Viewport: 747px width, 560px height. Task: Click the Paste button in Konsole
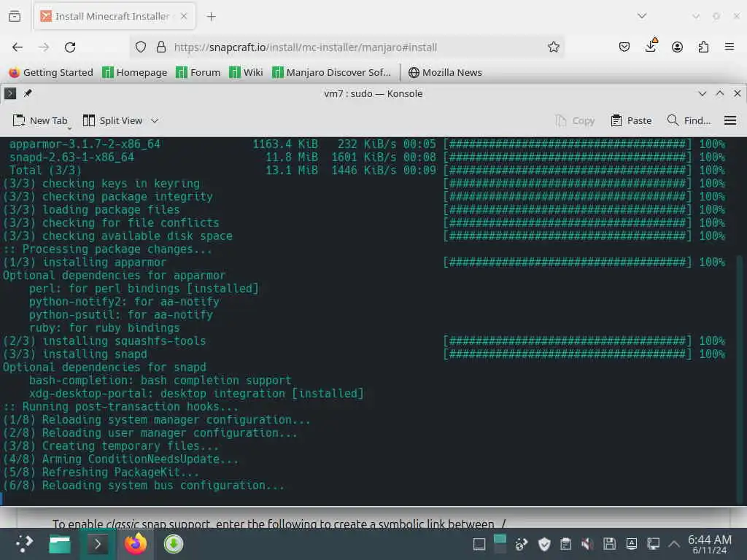[631, 120]
